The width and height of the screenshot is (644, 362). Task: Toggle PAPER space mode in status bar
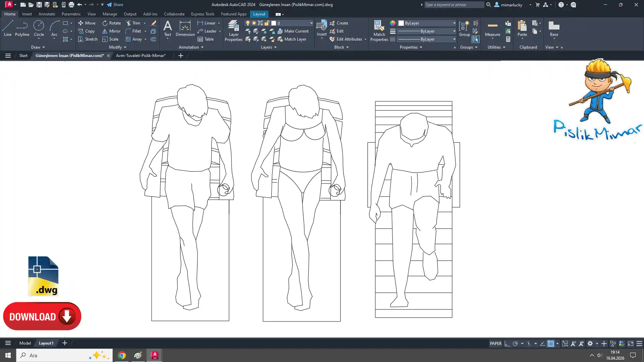pos(495,344)
